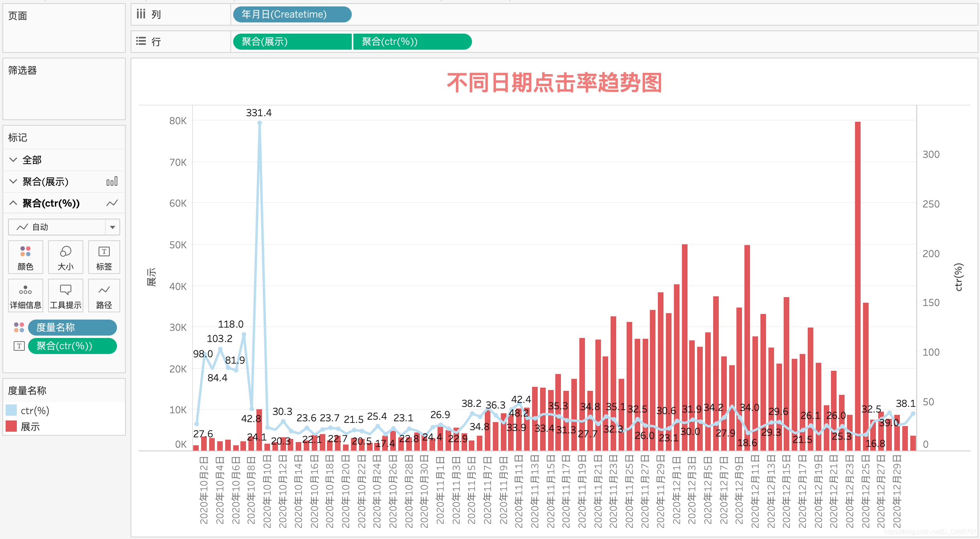Click the 标签 (Label) mark card
The width and height of the screenshot is (980, 539).
(104, 257)
